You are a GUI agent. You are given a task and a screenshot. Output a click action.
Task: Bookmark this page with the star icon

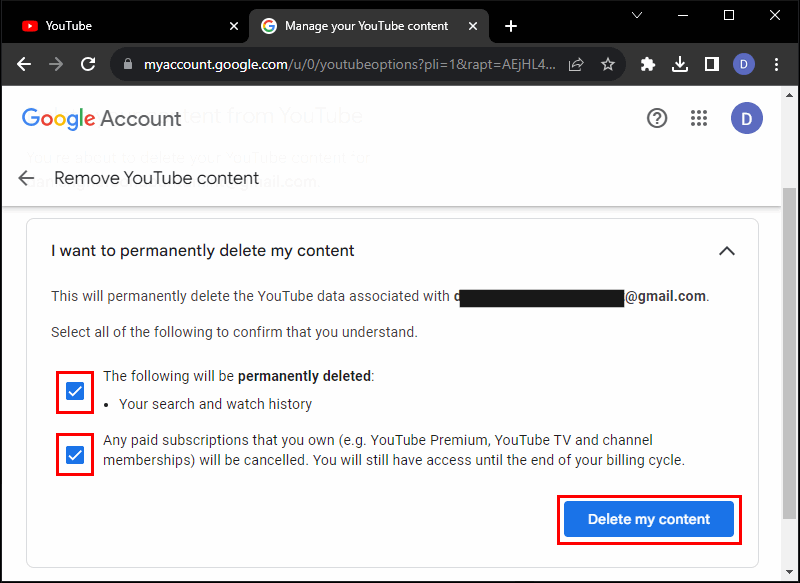(607, 65)
